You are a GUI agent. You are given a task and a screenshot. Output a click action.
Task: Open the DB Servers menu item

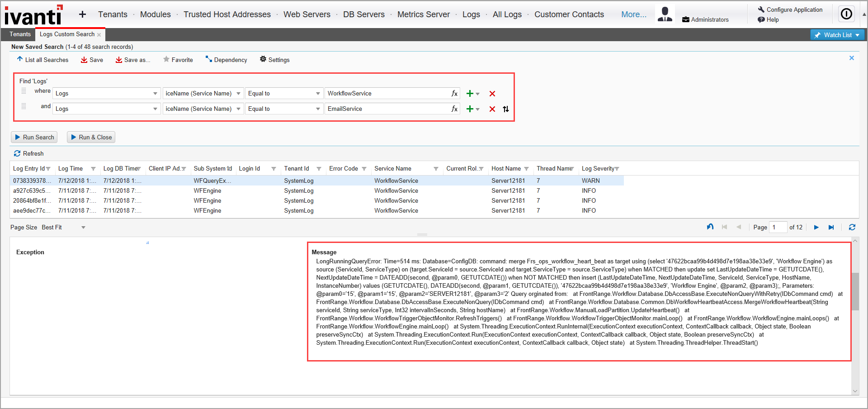point(364,14)
